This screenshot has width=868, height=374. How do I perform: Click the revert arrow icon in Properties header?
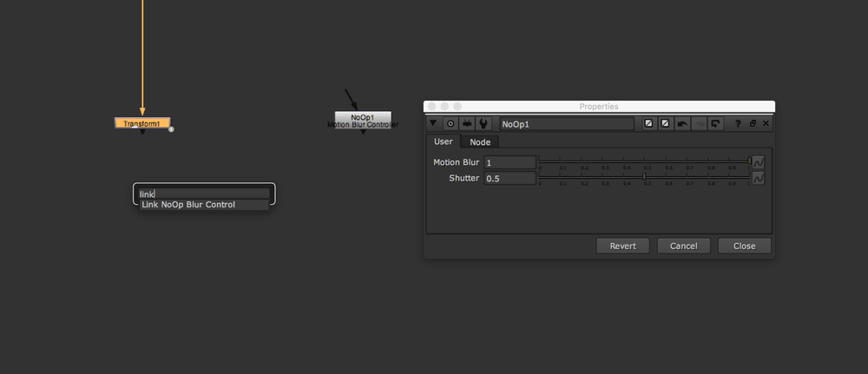coord(716,124)
